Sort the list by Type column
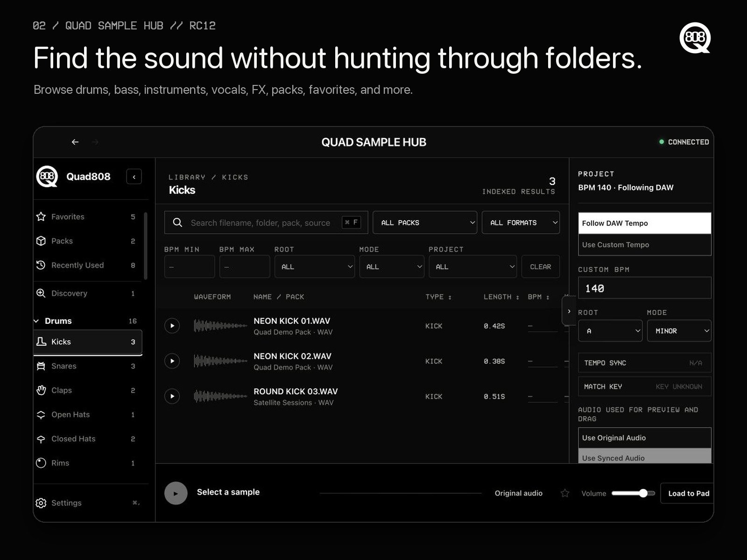 [x=438, y=297]
